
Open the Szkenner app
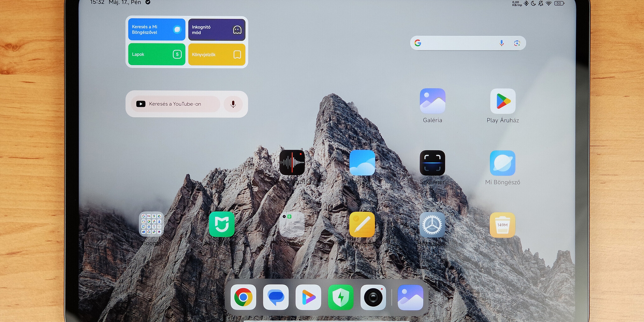(x=432, y=163)
